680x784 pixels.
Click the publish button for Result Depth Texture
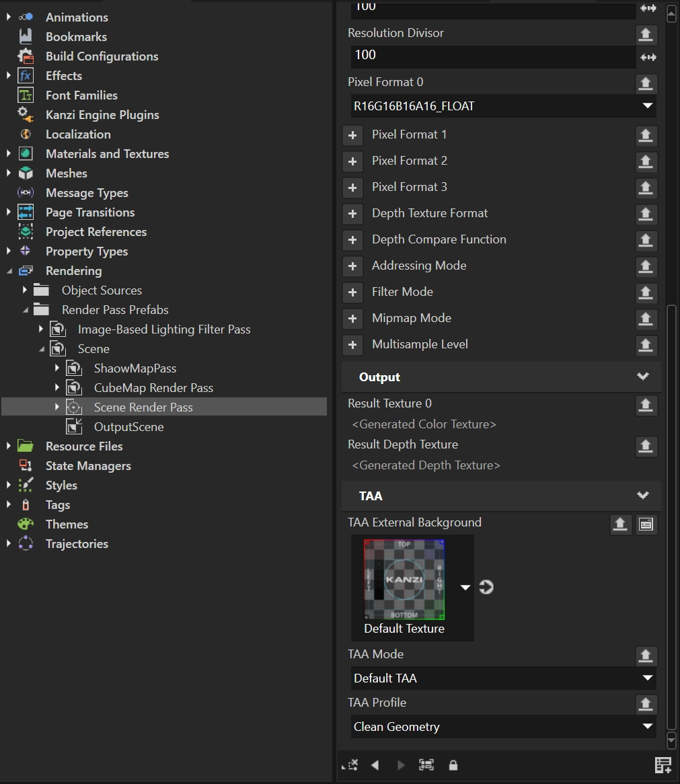[646, 446]
